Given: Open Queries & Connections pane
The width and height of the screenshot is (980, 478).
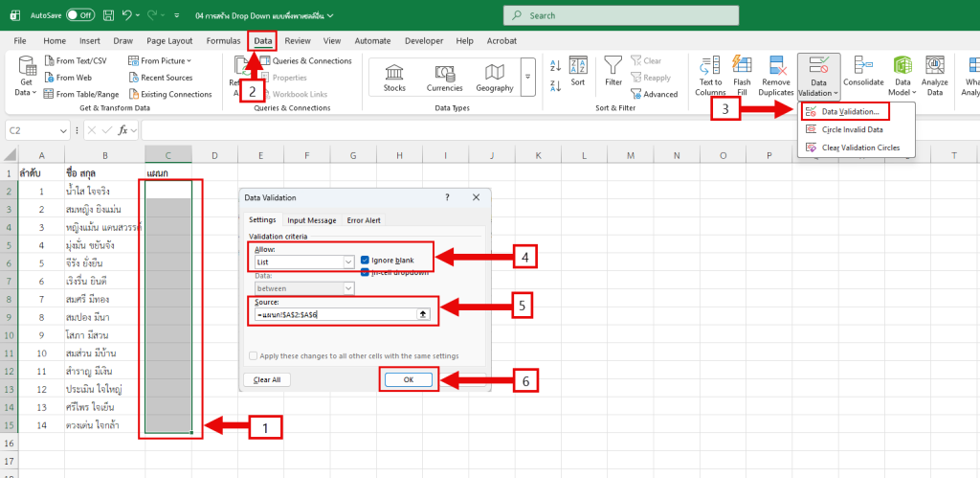Looking at the screenshot, I should [x=306, y=60].
